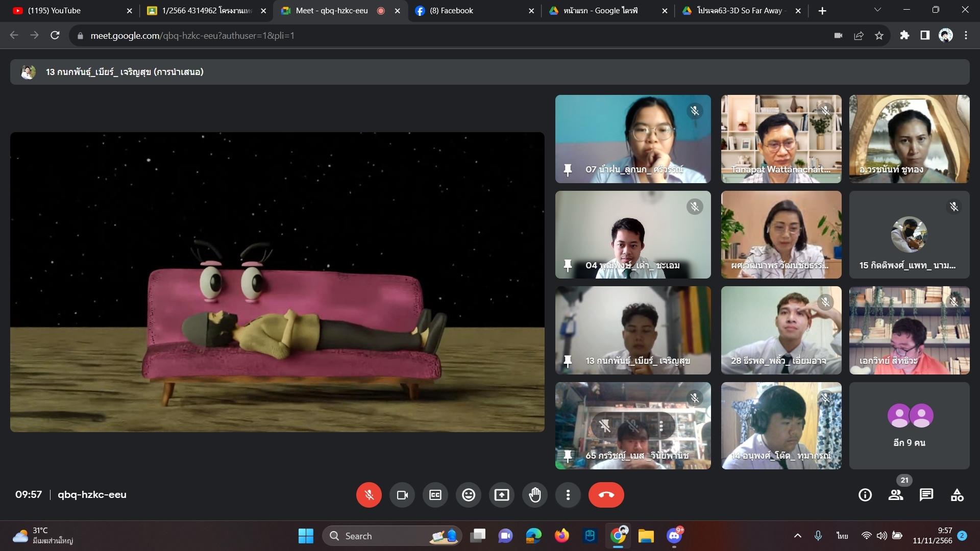Open Task View on the taskbar
This screenshot has height=551, width=980.
[x=478, y=536]
